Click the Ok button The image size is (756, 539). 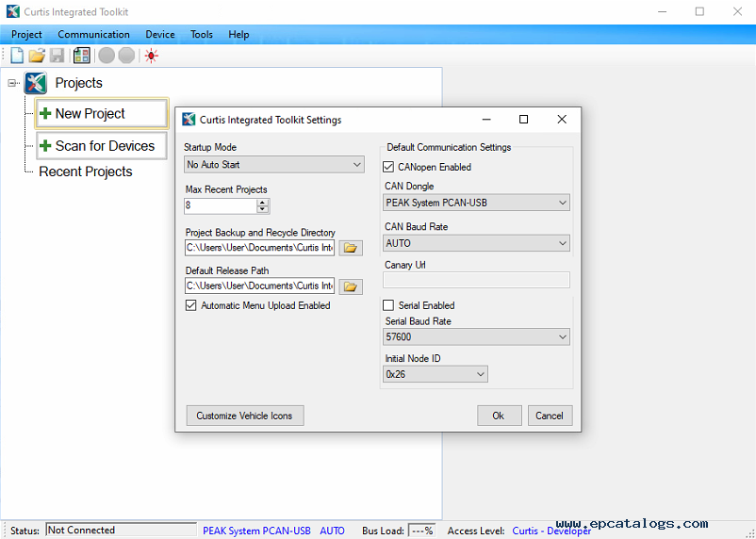pos(499,416)
